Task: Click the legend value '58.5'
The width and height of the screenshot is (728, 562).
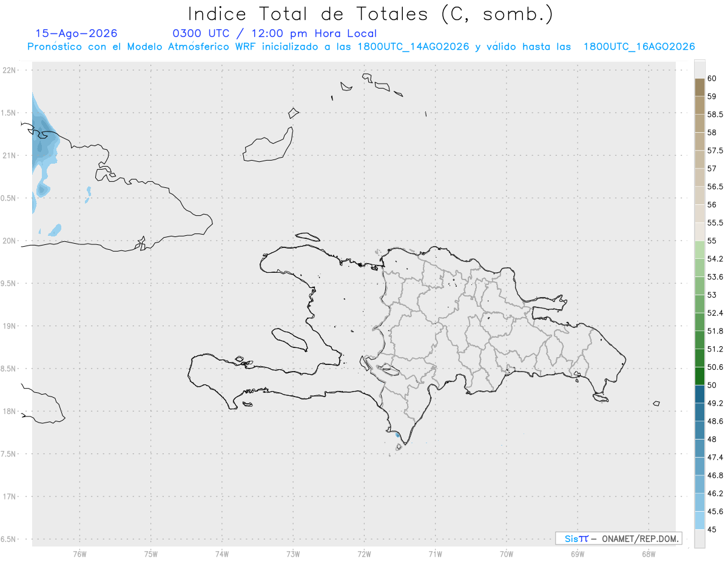Action: point(715,115)
